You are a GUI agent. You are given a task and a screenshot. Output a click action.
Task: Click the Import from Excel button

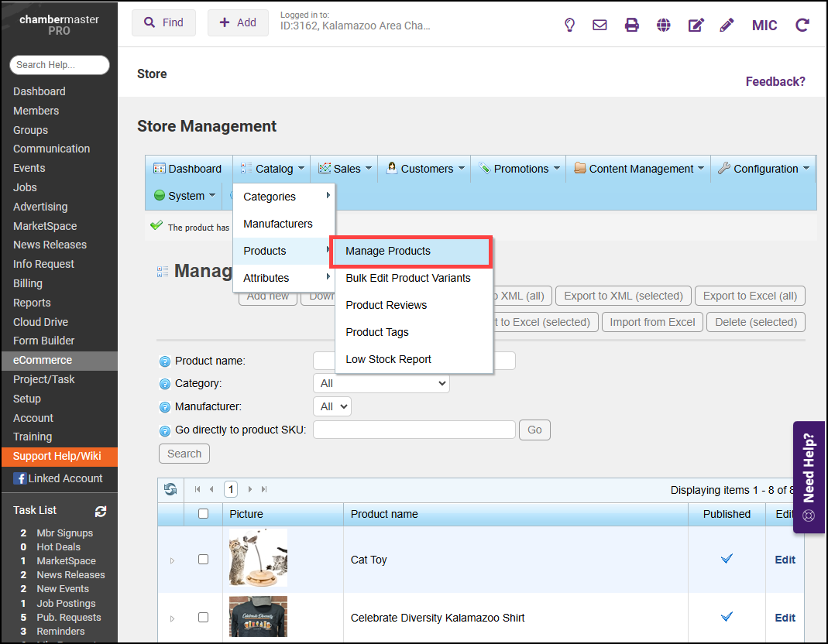click(x=652, y=322)
